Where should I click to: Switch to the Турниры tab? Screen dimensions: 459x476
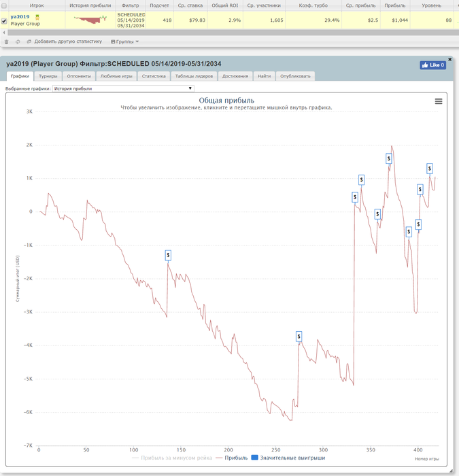coord(48,76)
